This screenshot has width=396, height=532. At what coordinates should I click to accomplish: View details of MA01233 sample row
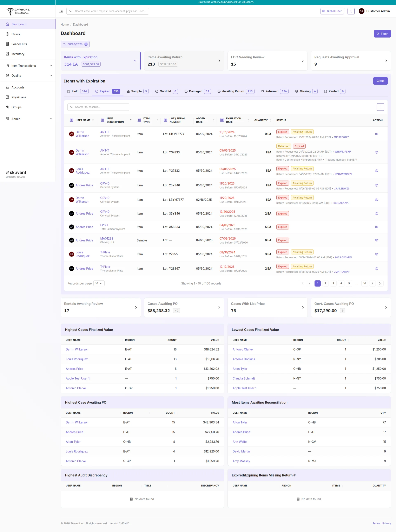point(377,240)
